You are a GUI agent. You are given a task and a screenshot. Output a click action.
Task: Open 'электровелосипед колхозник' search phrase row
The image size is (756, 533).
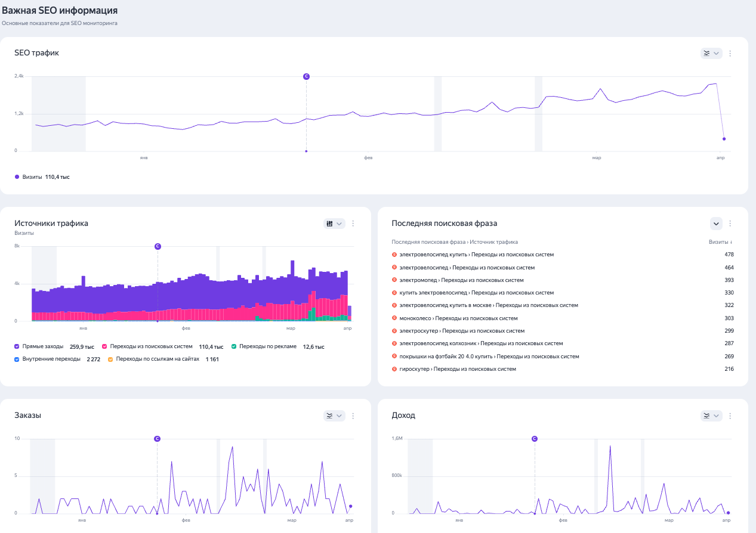coord(481,343)
